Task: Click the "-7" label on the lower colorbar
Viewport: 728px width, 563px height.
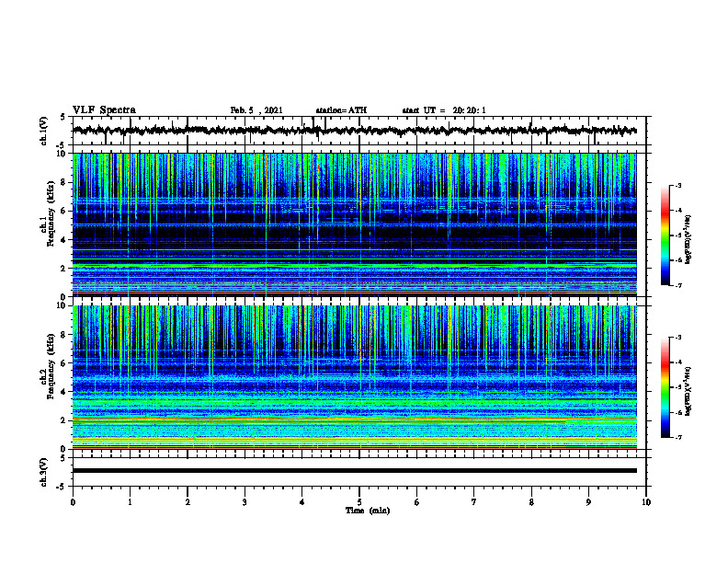Action: [x=678, y=437]
